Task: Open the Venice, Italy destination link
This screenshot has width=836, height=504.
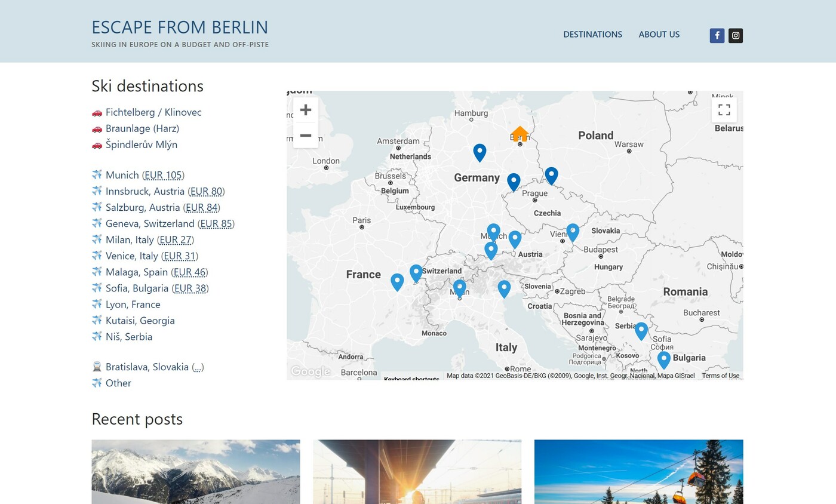Action: 133,256
